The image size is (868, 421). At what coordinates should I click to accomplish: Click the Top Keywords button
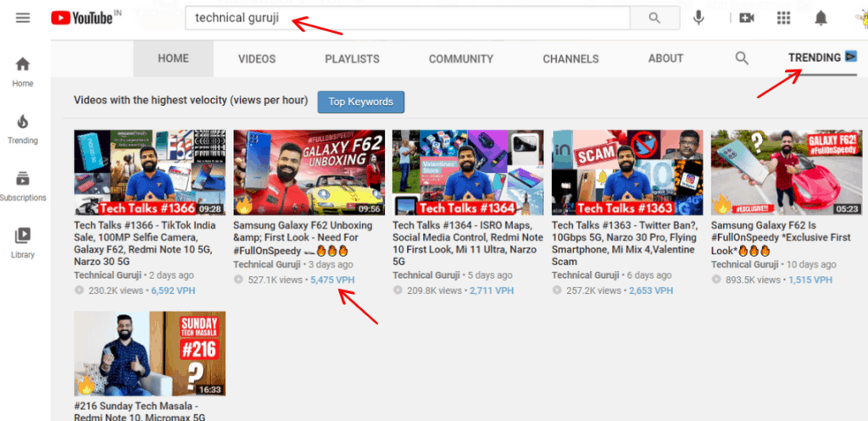[x=361, y=102]
